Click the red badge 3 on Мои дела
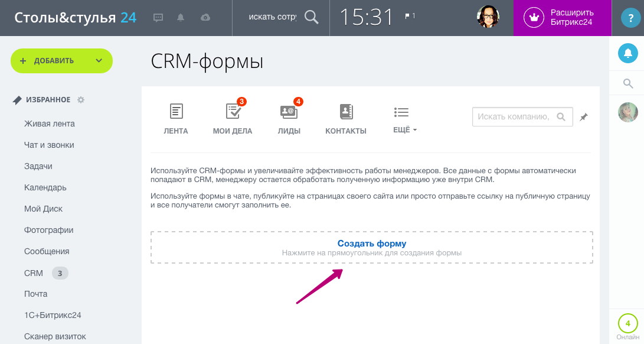This screenshot has height=344, width=644. (x=241, y=101)
